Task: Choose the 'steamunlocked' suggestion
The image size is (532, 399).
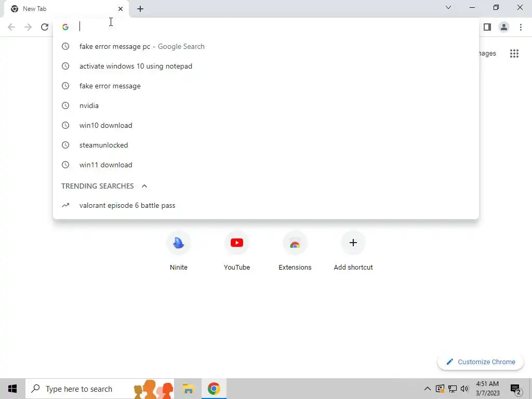Action: 266,145
